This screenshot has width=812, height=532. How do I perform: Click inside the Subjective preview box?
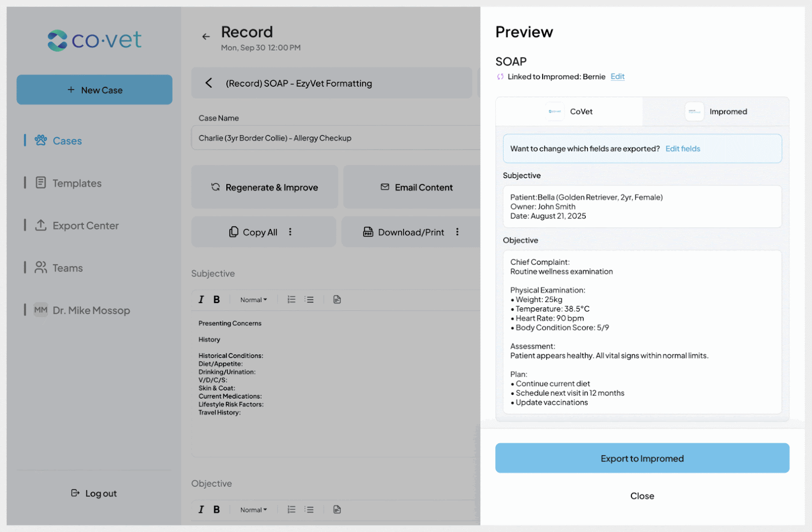pyautogui.click(x=642, y=207)
